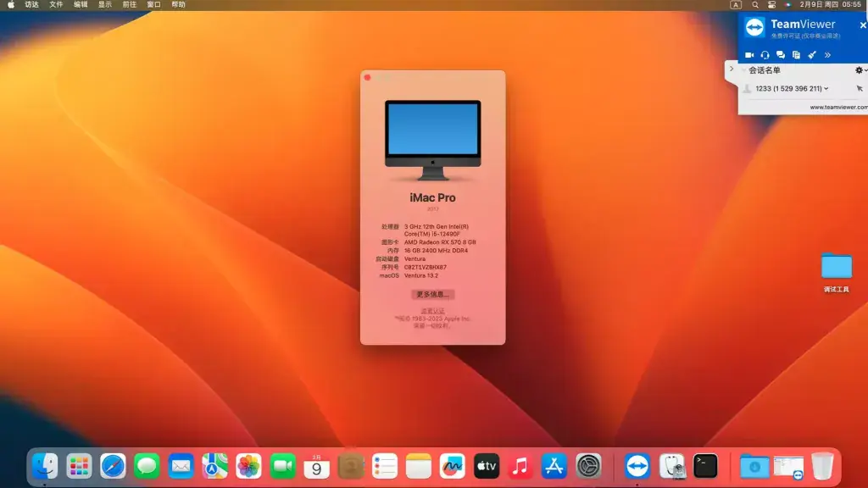Open Reminders from the Dock

(385, 466)
